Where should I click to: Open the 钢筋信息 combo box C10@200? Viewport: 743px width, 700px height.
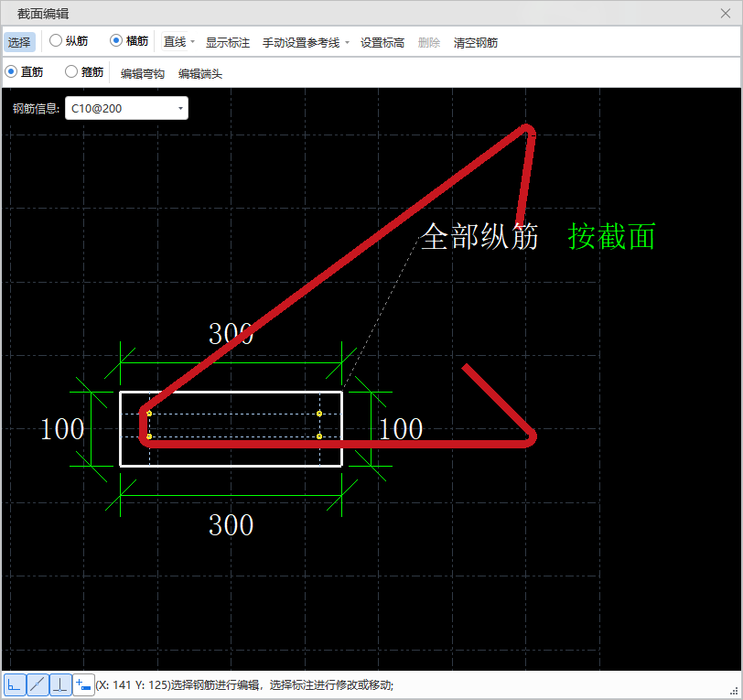(x=126, y=109)
